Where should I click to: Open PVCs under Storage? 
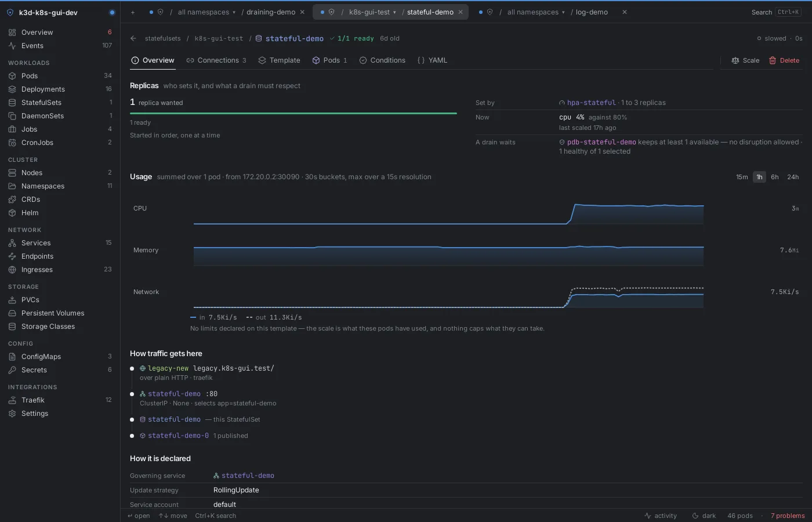tap(60, 300)
